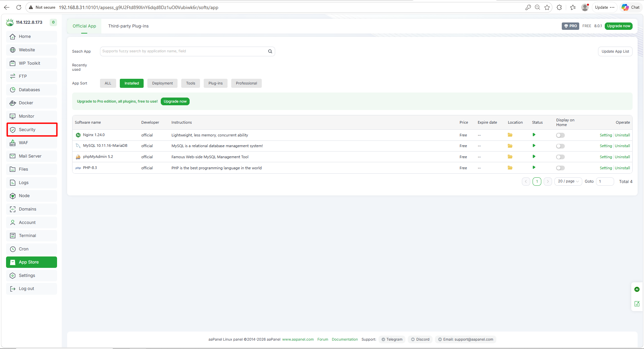Image resolution: width=644 pixels, height=349 pixels.
Task: Click the browser refresh icon
Action: point(19,7)
